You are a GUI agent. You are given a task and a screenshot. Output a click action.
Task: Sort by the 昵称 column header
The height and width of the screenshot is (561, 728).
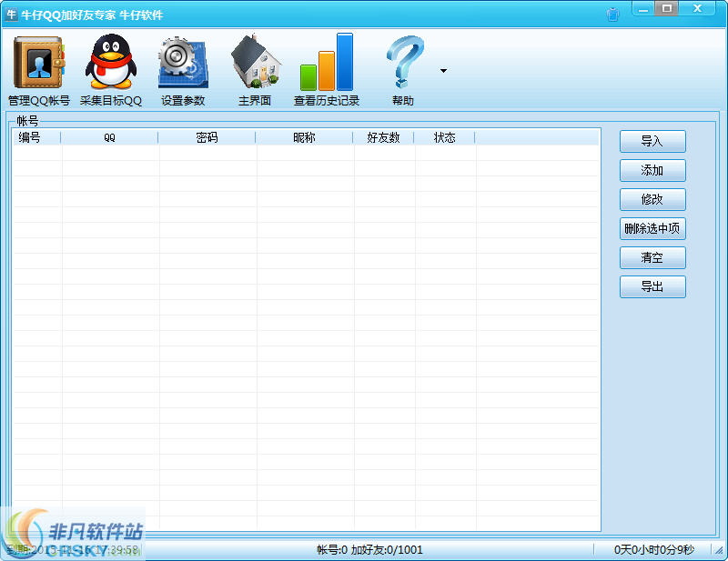click(304, 137)
